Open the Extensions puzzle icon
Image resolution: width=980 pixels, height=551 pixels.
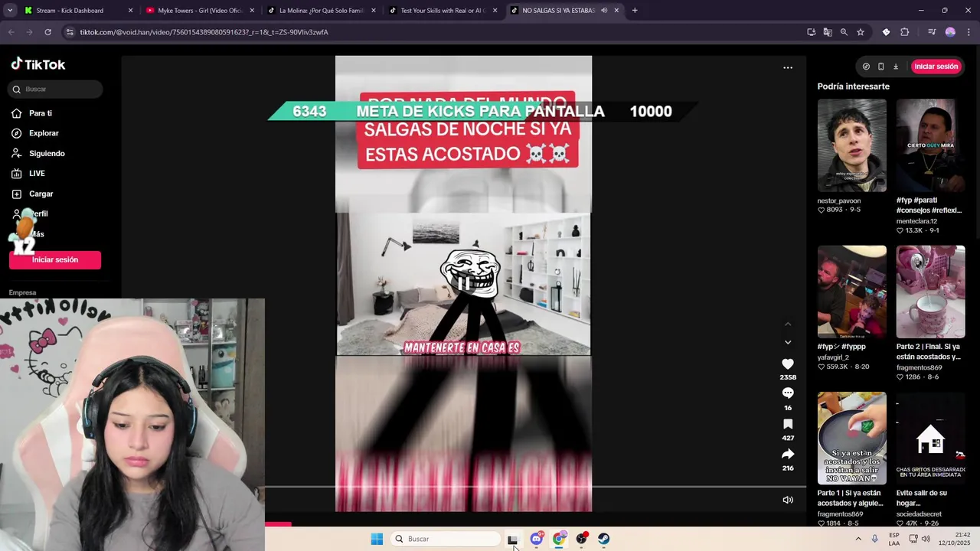coord(905,32)
